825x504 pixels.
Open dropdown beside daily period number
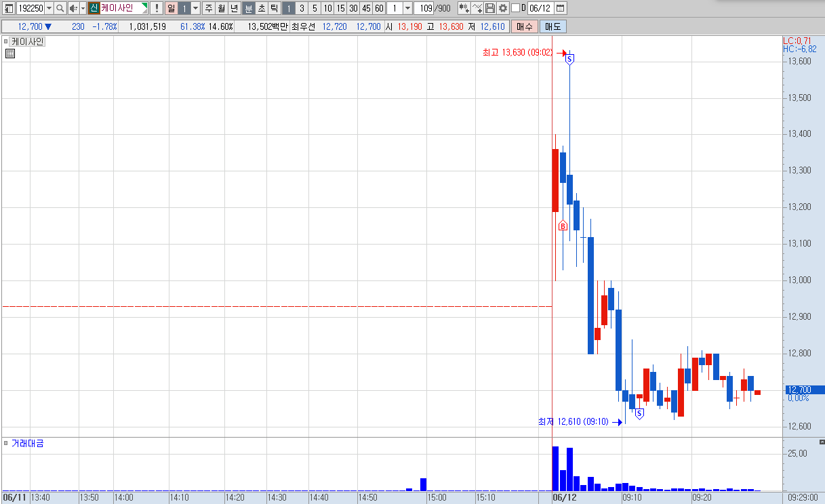point(196,8)
